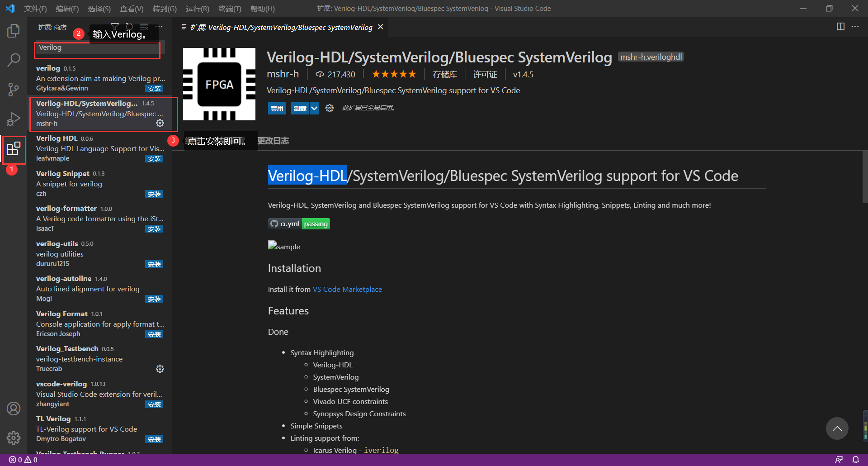The width and height of the screenshot is (868, 466).
Task: Refresh the extensions list
Action: pos(130,27)
